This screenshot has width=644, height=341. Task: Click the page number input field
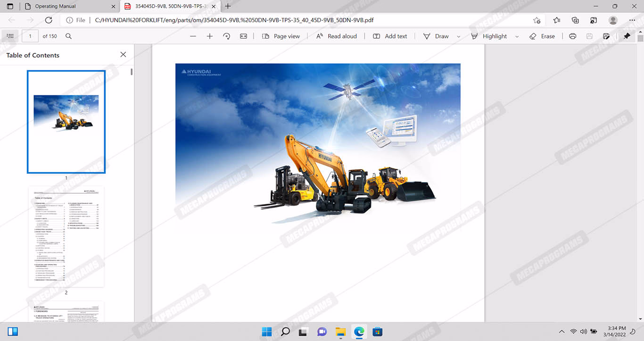pos(30,36)
